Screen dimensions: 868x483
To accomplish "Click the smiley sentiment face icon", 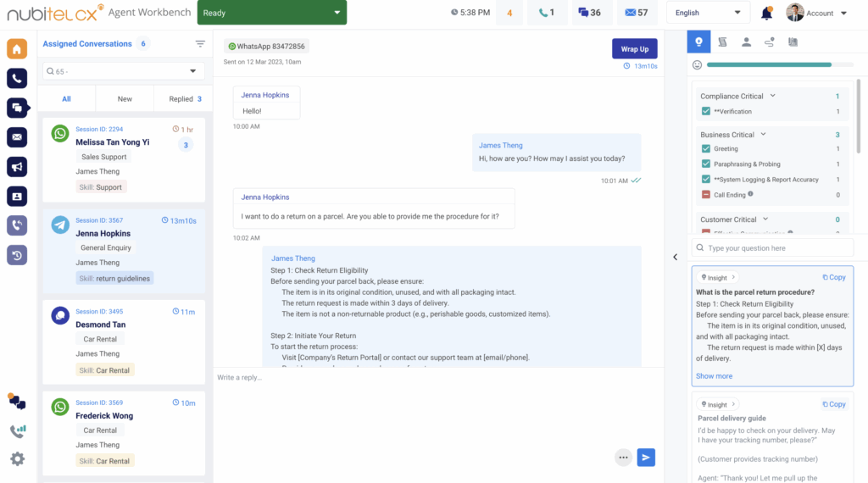I will (x=697, y=64).
